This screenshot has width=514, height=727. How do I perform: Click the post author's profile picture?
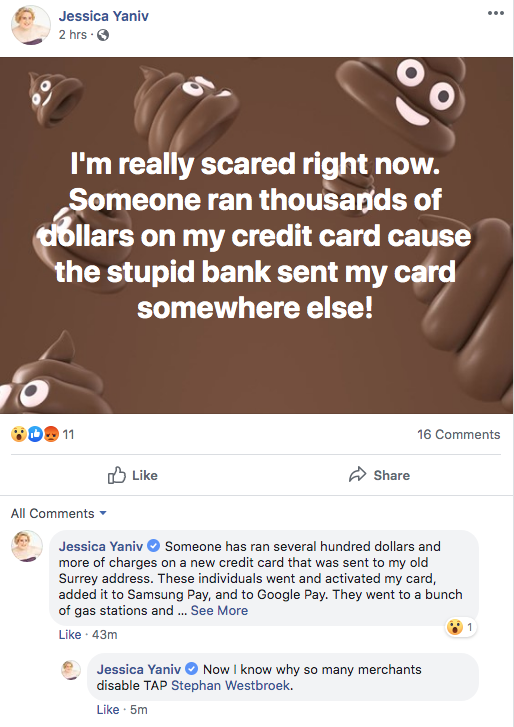coord(31,25)
